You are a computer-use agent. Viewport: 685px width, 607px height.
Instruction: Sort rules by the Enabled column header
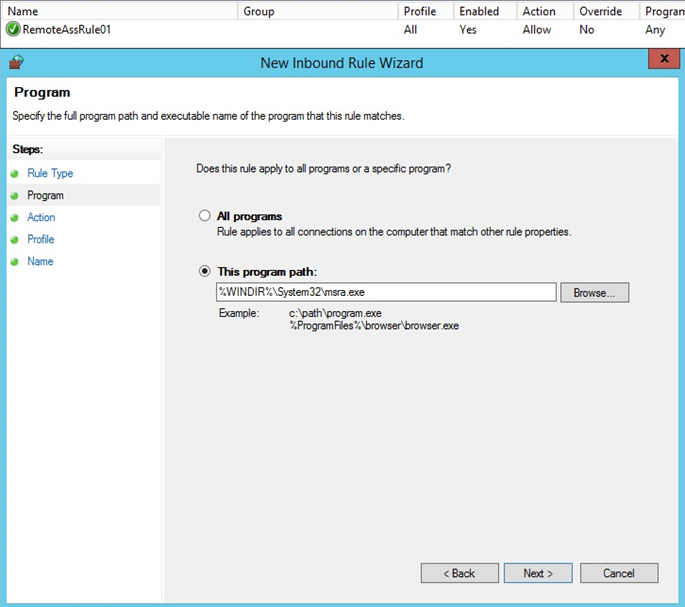[479, 11]
